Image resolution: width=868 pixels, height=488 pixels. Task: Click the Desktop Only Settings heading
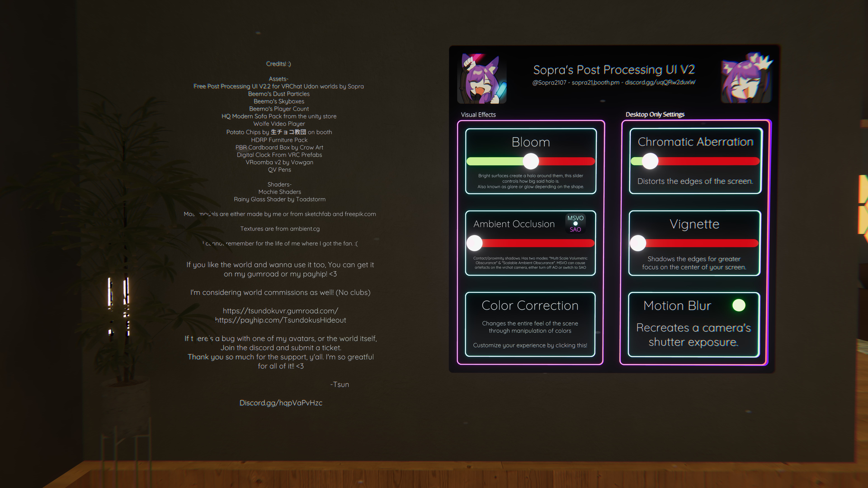tap(655, 115)
